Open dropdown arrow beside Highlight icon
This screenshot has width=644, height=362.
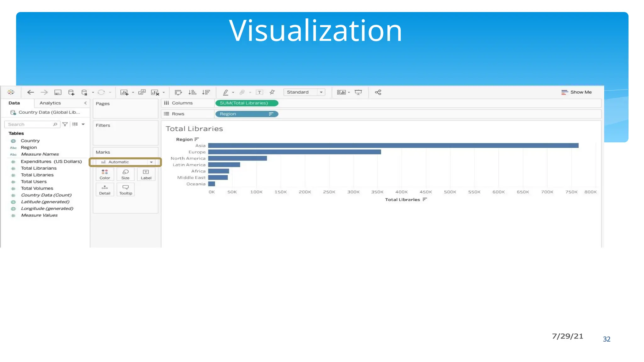[x=233, y=92]
